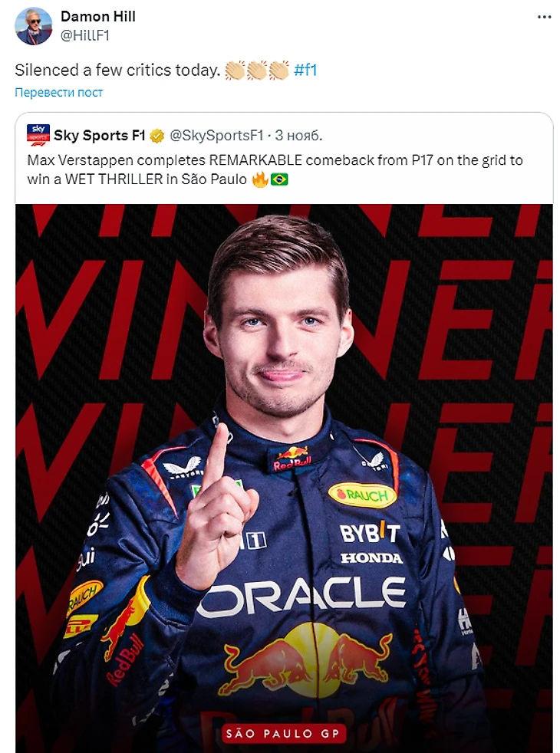Click the fire emoji in quoted post
The width and height of the screenshot is (560, 753).
pyautogui.click(x=260, y=179)
